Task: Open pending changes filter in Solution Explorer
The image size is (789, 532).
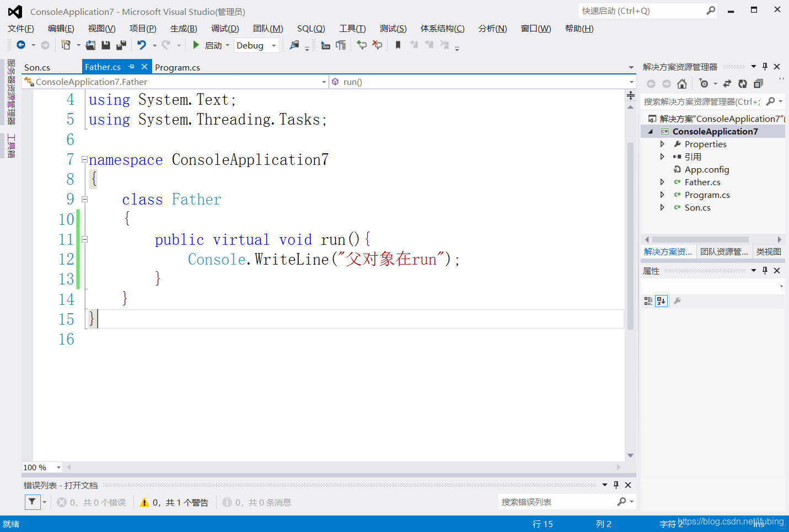Action: [x=704, y=83]
